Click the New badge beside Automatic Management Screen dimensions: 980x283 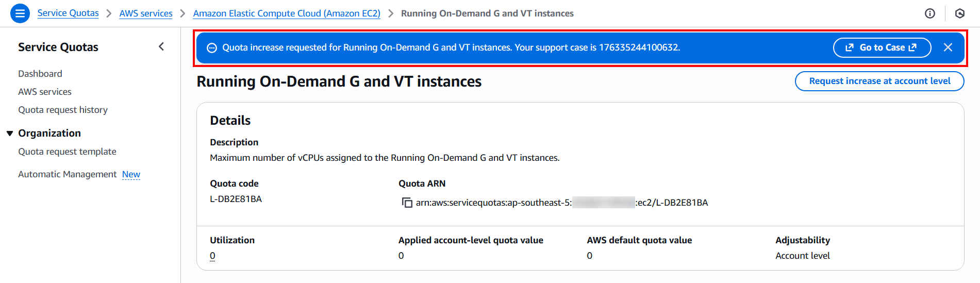[131, 174]
